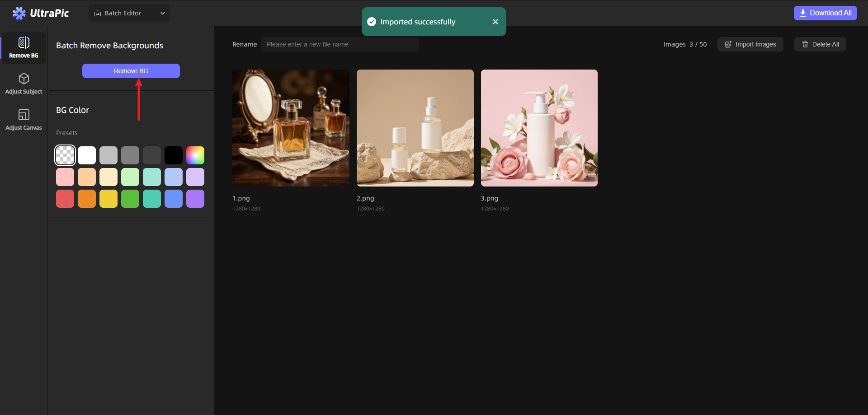The image size is (868, 415).
Task: Select the 2.png skincare bottles thumbnail
Action: [415, 128]
